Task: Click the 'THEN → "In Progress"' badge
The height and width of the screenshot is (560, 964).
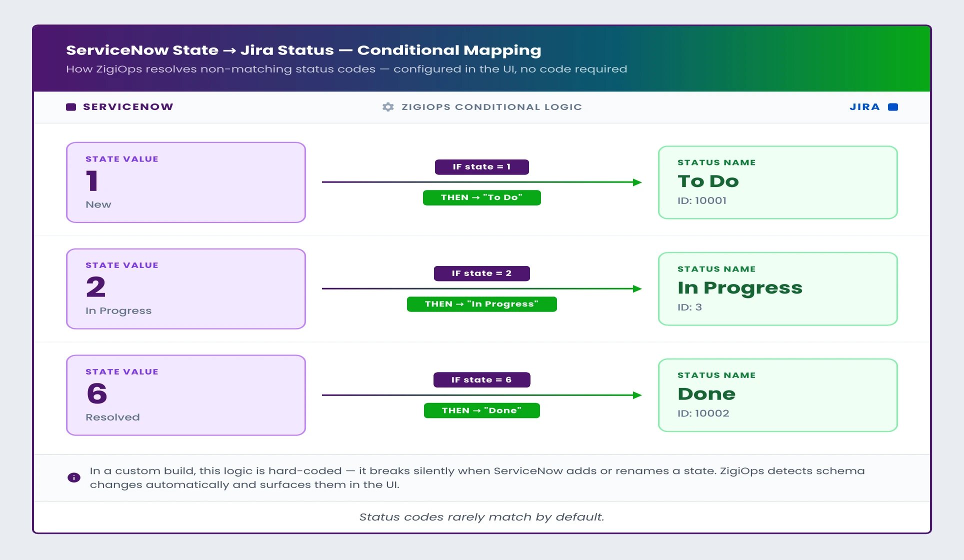Action: click(x=482, y=304)
